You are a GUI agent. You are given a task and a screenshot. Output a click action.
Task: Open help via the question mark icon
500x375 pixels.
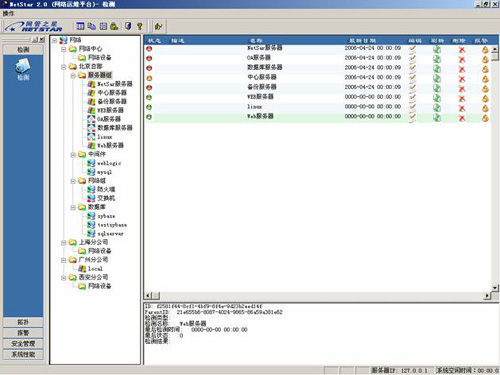(140, 26)
